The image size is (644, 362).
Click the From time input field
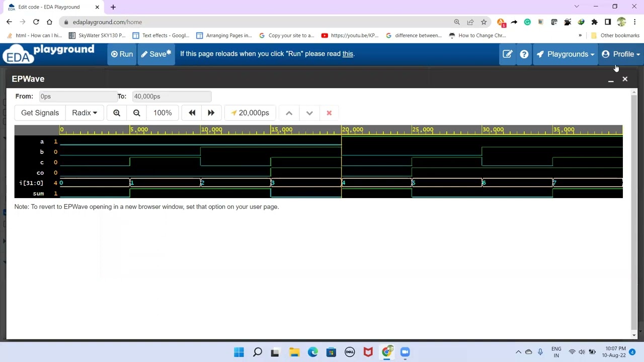click(77, 96)
